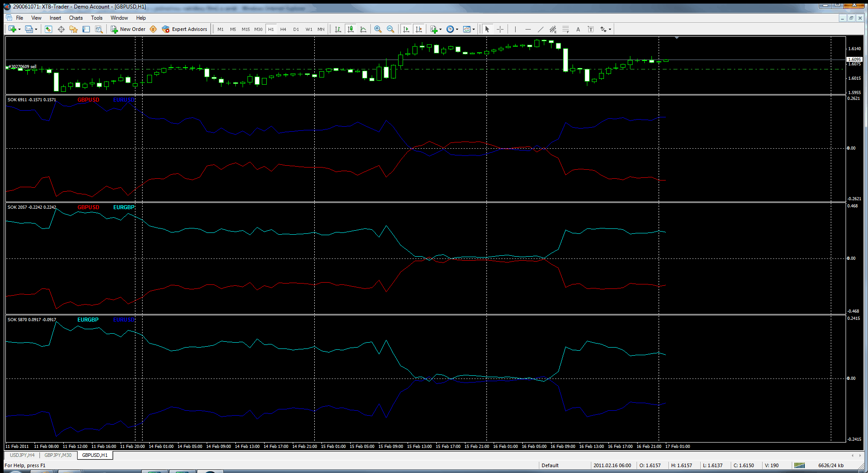Select the H4 timeframe

[283, 29]
